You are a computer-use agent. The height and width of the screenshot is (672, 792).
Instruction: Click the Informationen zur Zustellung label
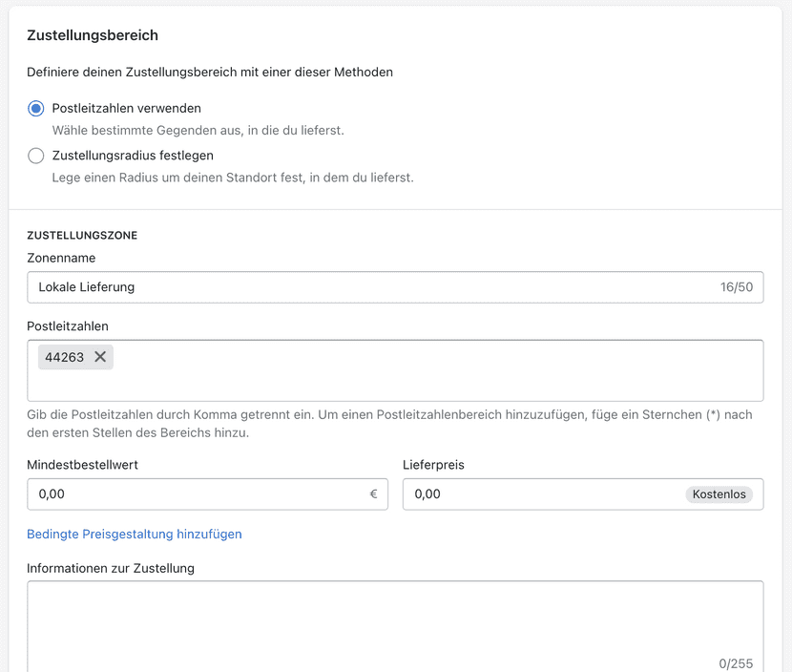coord(111,568)
